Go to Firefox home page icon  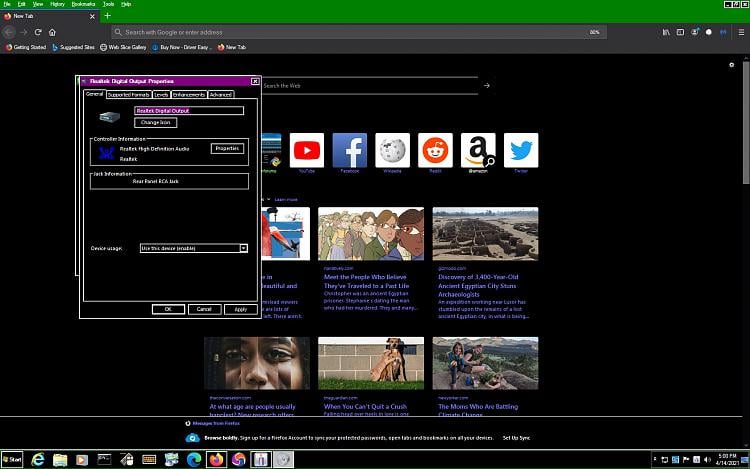click(52, 32)
